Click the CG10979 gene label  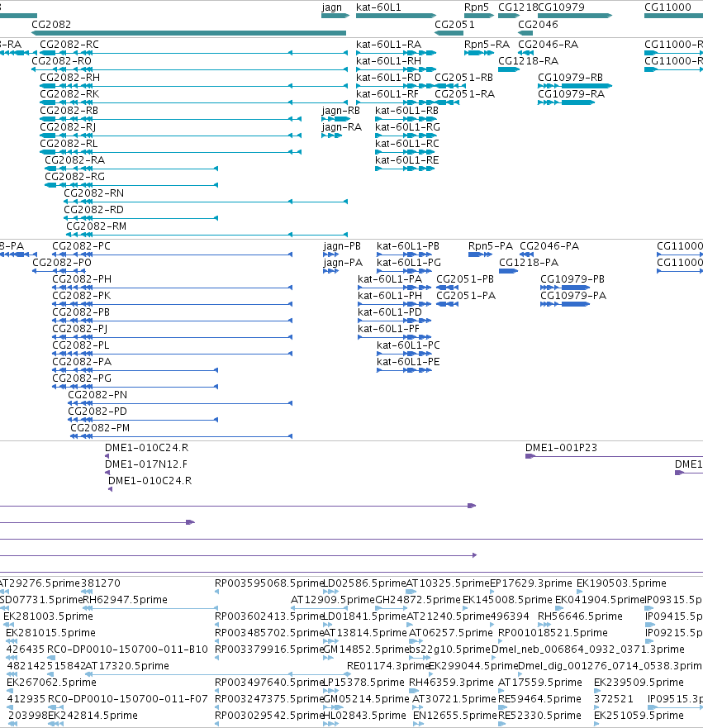(x=561, y=7)
